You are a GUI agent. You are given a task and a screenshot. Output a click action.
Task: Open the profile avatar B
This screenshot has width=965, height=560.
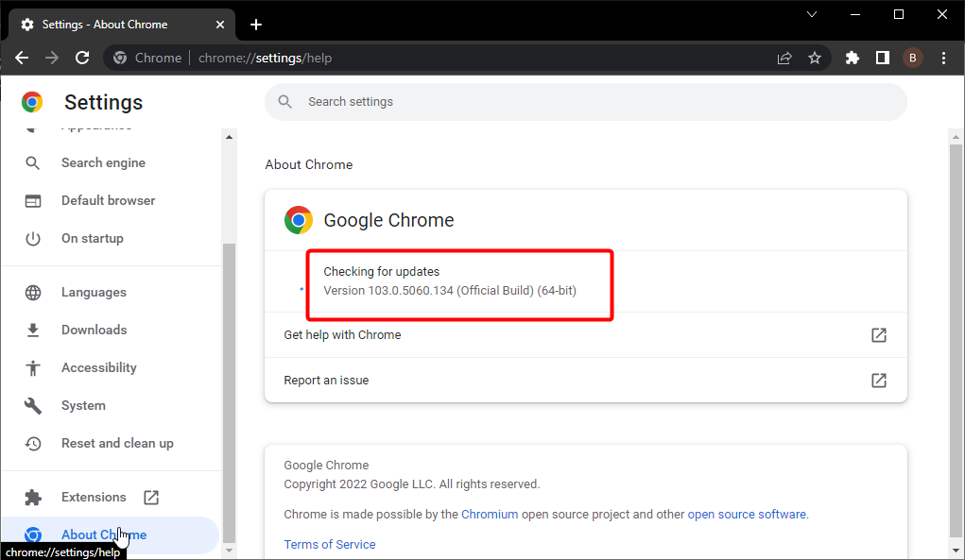[913, 58]
